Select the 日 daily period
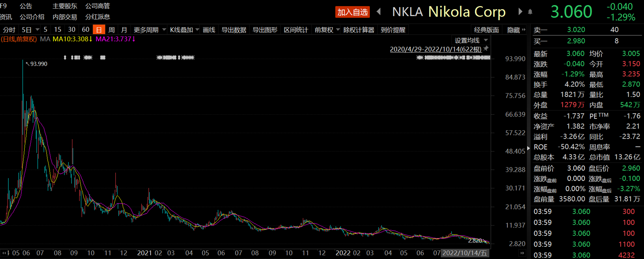 [99, 30]
